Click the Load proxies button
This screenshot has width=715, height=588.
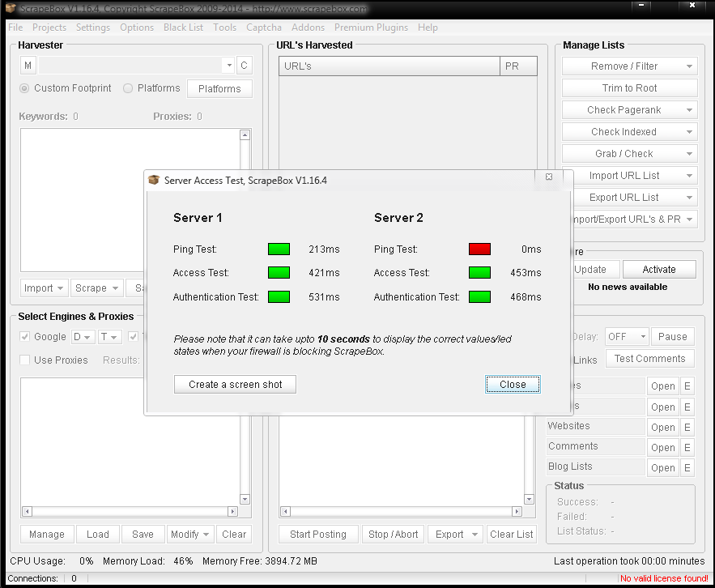[98, 535]
